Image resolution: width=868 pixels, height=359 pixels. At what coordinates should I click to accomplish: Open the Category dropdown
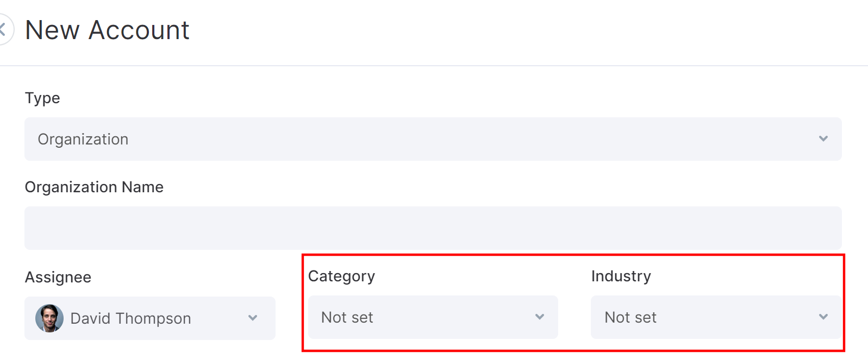(x=433, y=317)
